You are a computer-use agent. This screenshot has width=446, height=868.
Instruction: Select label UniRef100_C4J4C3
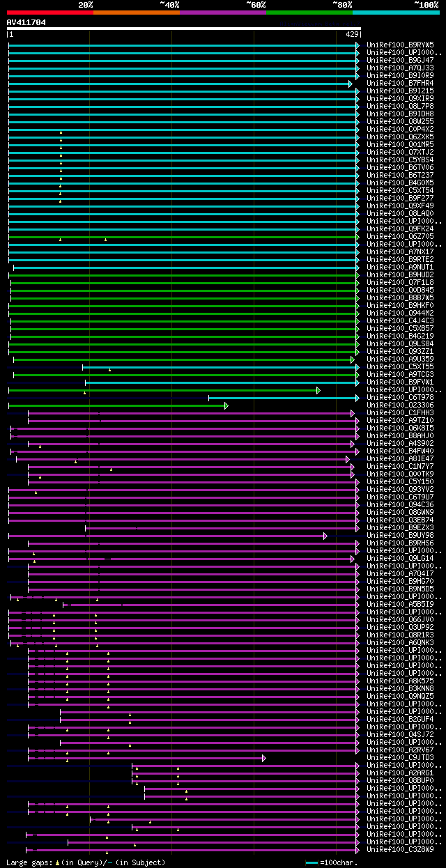pos(400,321)
